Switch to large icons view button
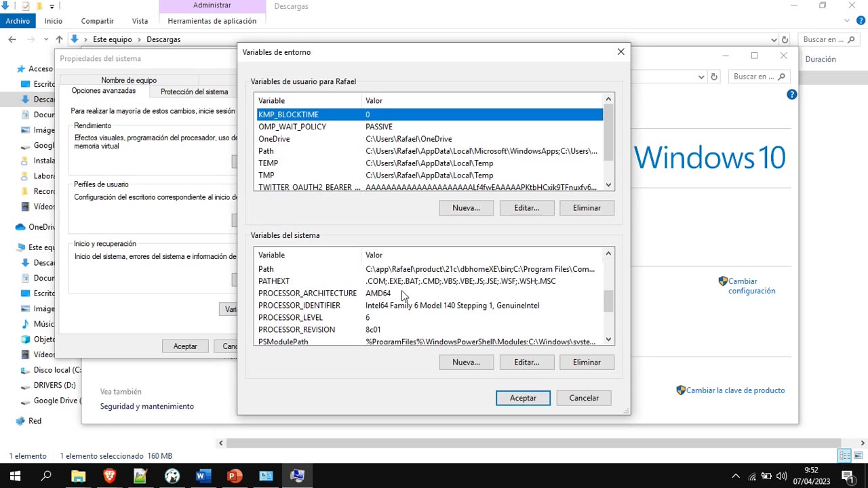Viewport: 868px width, 488px height. [x=857, y=455]
